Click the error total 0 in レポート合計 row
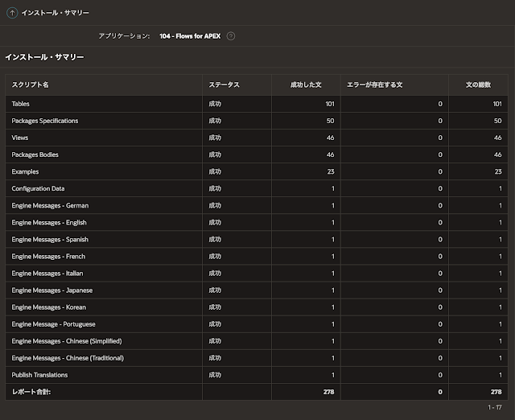515x420 pixels. pyautogui.click(x=440, y=392)
